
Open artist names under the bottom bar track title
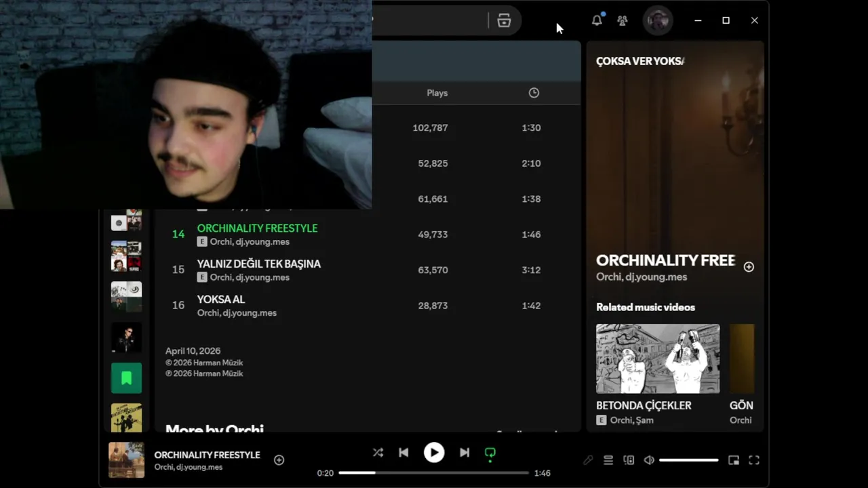[188, 467]
